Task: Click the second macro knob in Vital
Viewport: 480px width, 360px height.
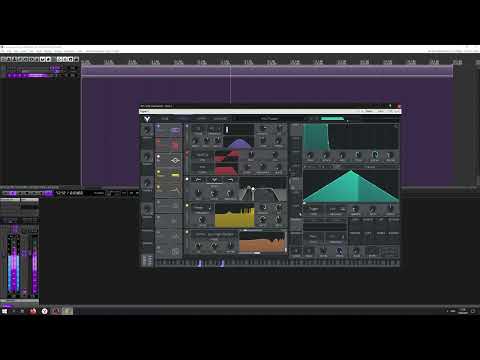Action: tap(147, 156)
